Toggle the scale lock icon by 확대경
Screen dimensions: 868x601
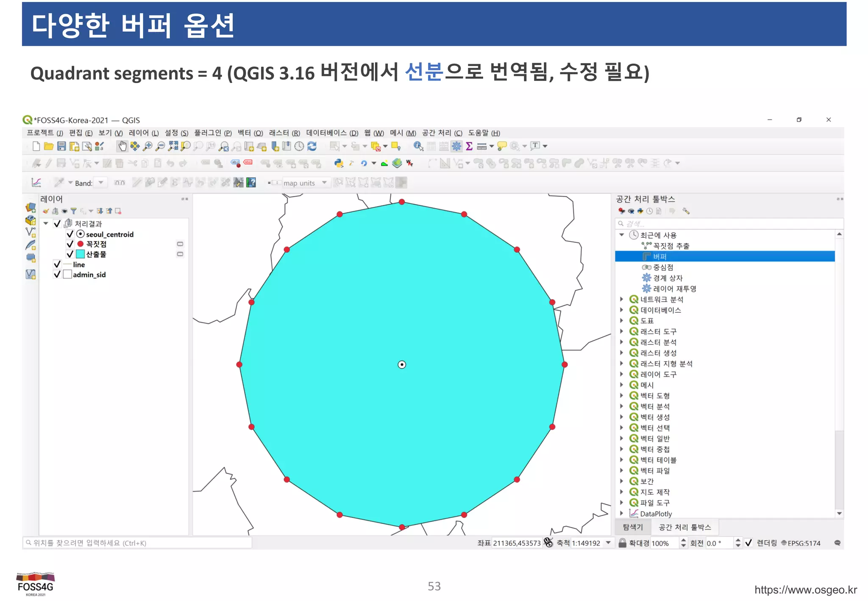click(x=622, y=543)
